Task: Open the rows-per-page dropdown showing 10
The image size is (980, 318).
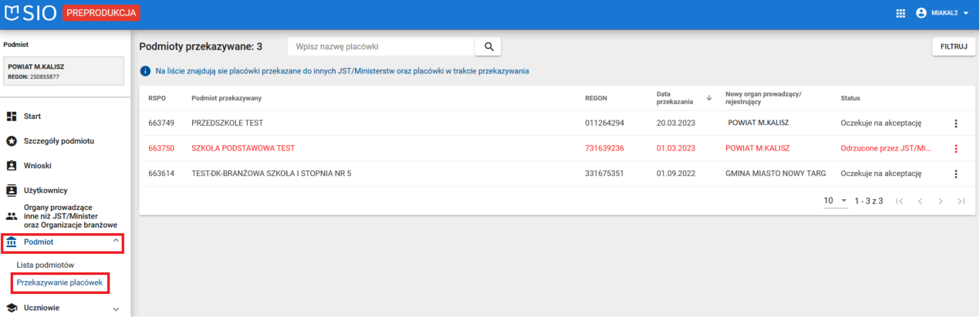Action: click(835, 201)
